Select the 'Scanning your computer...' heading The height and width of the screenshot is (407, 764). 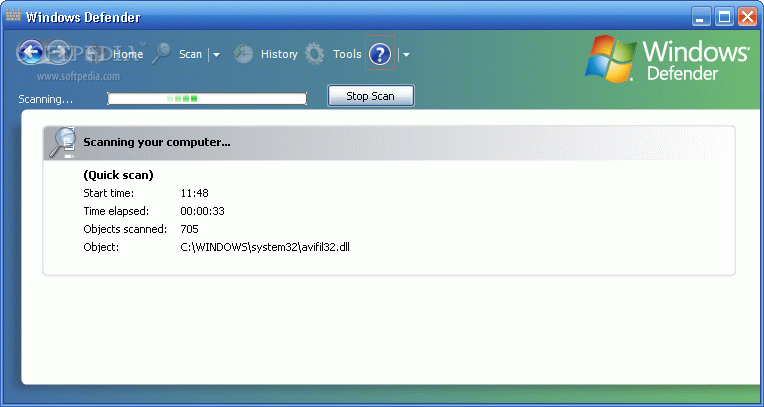point(156,142)
